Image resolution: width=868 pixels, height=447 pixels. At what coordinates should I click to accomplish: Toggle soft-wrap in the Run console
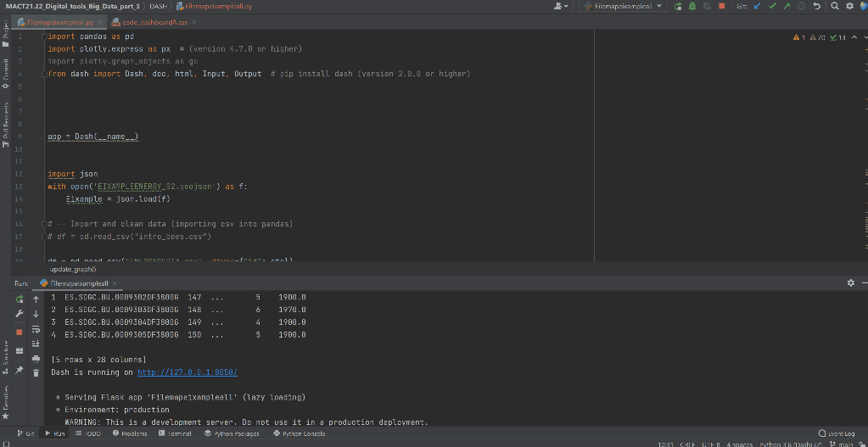[36, 328]
